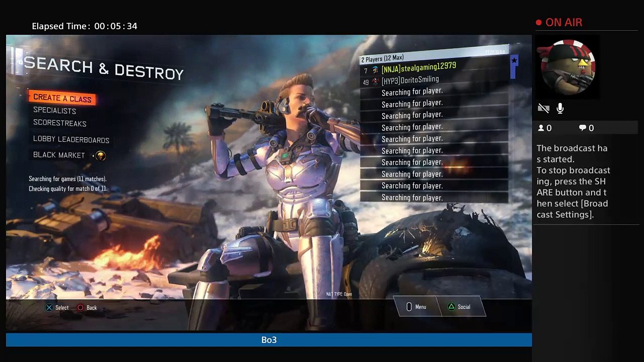The image size is (644, 362).
Task: Click the triangle icon beside Social
Action: coord(451,307)
